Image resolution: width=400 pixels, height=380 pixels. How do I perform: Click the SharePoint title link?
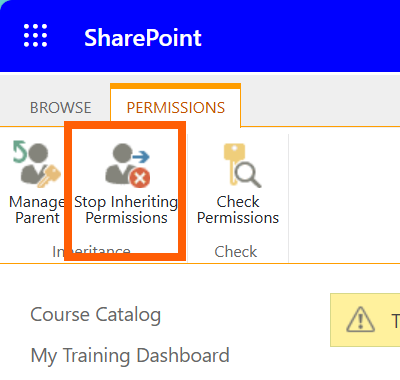click(143, 38)
